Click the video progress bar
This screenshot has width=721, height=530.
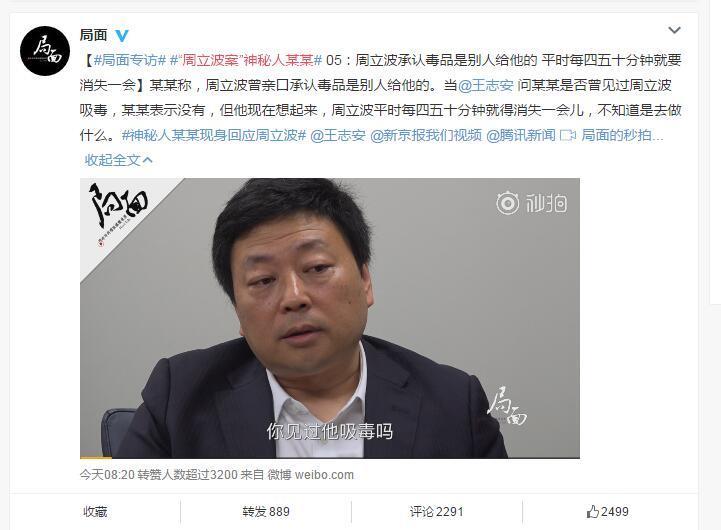(330, 457)
